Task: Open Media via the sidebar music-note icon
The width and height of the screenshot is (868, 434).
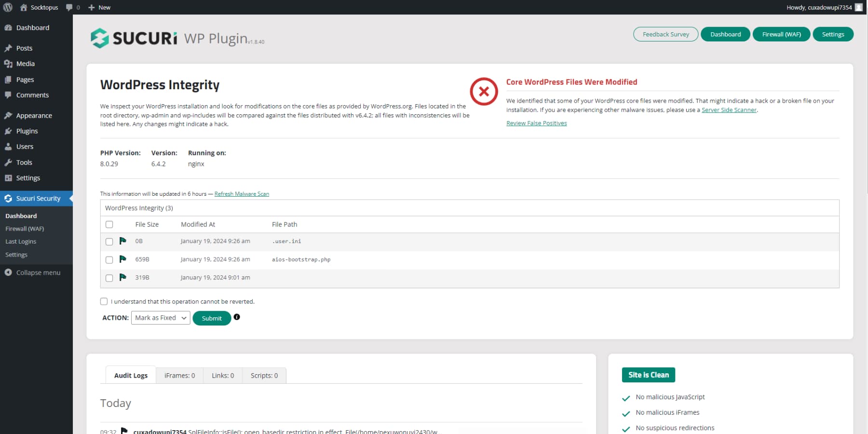Action: [8, 63]
